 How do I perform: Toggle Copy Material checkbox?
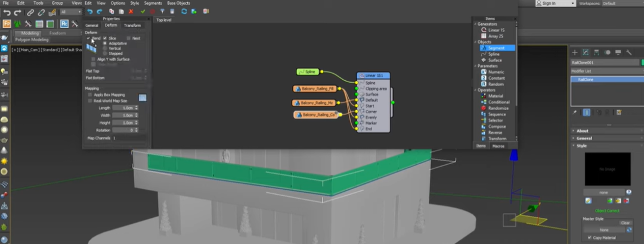(x=589, y=237)
